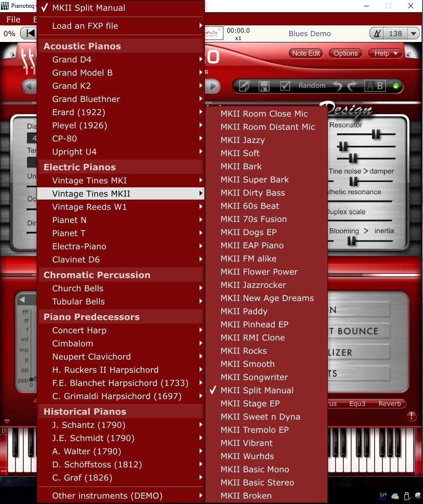Choose MKII Flower Power preset
Screen dimensions: 423x504
[266, 272]
